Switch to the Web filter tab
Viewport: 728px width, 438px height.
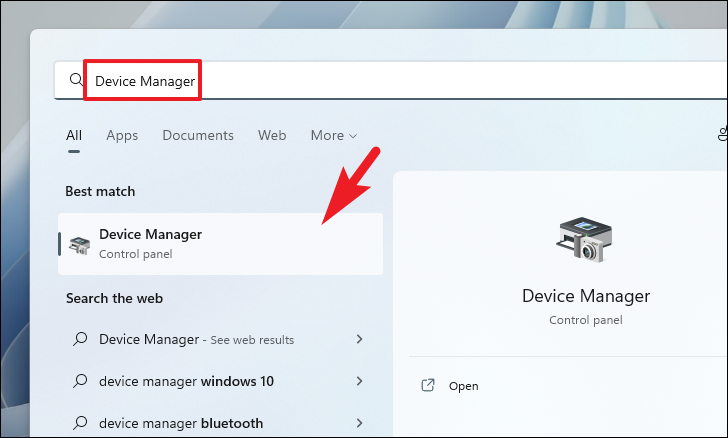[272, 135]
